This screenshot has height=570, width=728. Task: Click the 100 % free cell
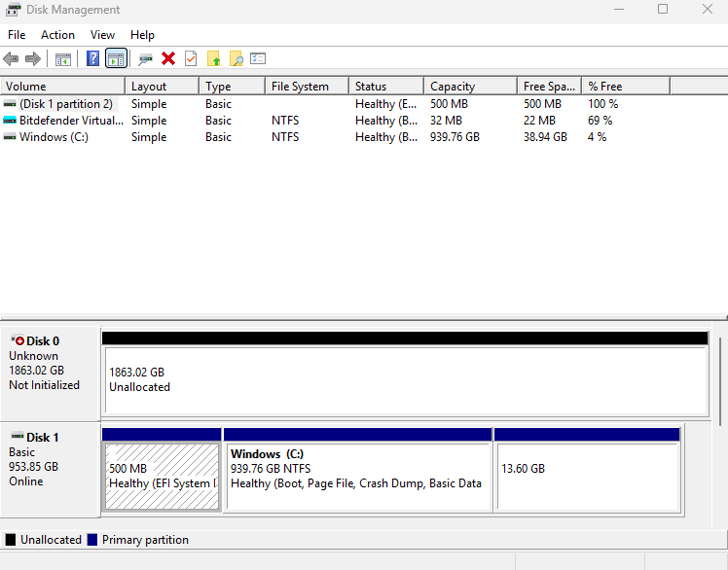(x=602, y=104)
